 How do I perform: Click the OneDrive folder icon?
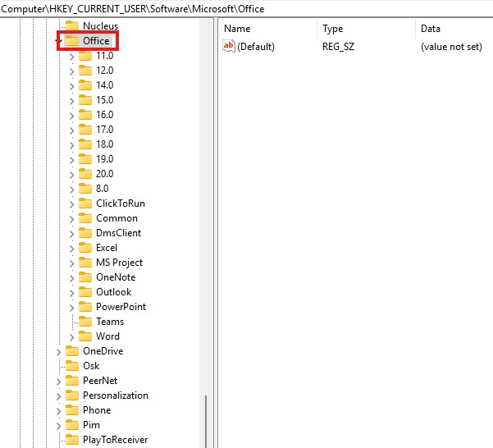(72, 351)
